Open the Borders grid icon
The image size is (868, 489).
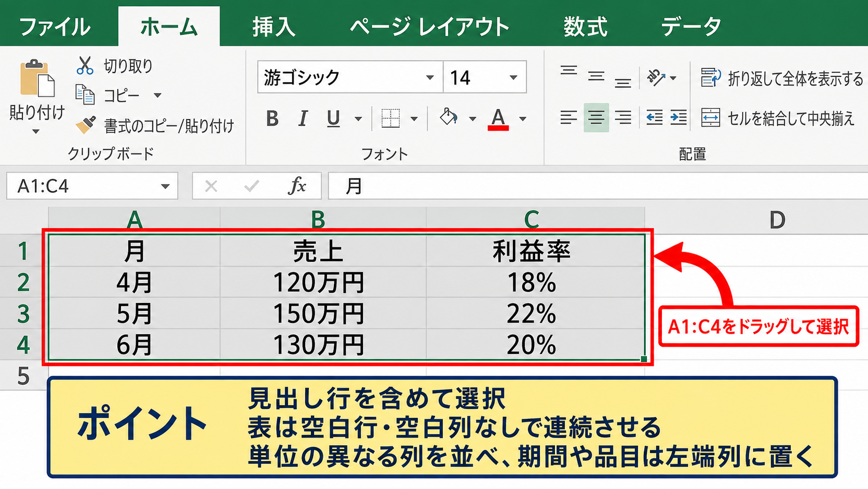point(390,118)
